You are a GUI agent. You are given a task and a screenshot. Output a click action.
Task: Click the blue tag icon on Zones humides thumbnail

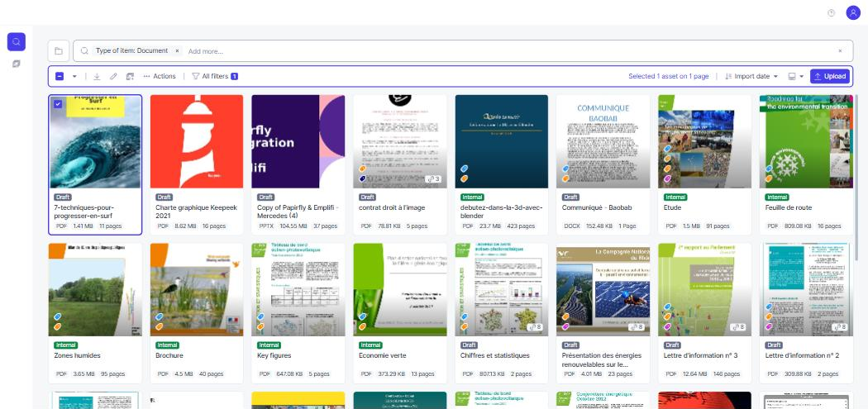click(x=57, y=316)
